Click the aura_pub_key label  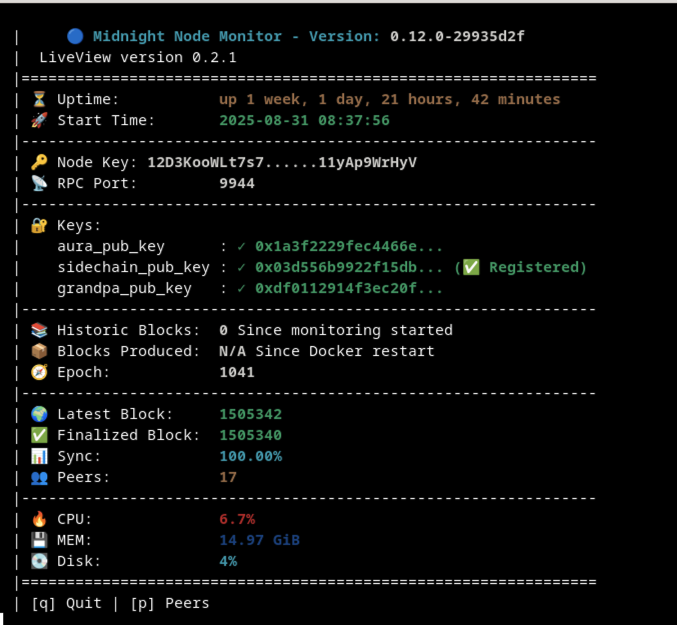click(111, 247)
